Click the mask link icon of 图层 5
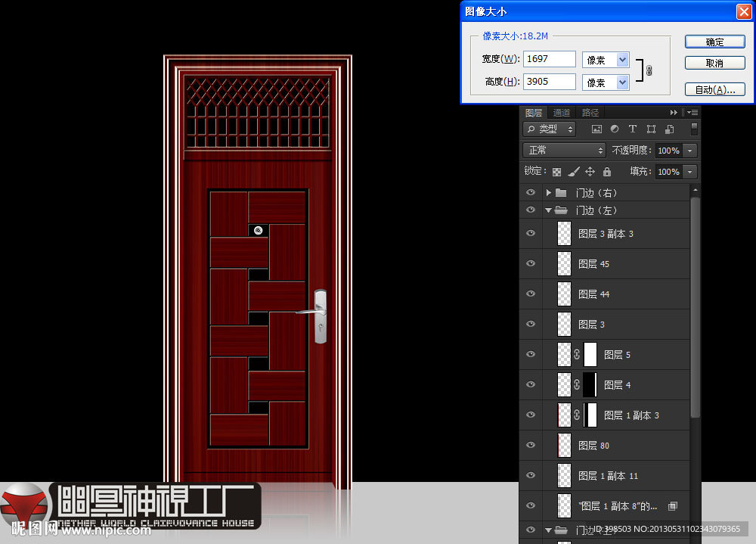Screen dimensions: 756x544 (x=577, y=354)
